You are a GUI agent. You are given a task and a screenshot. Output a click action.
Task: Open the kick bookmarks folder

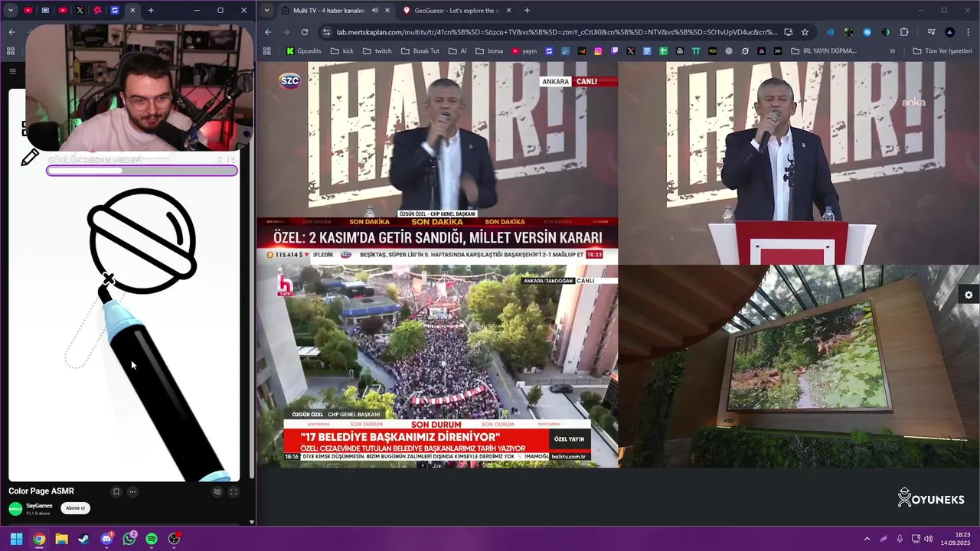(341, 51)
